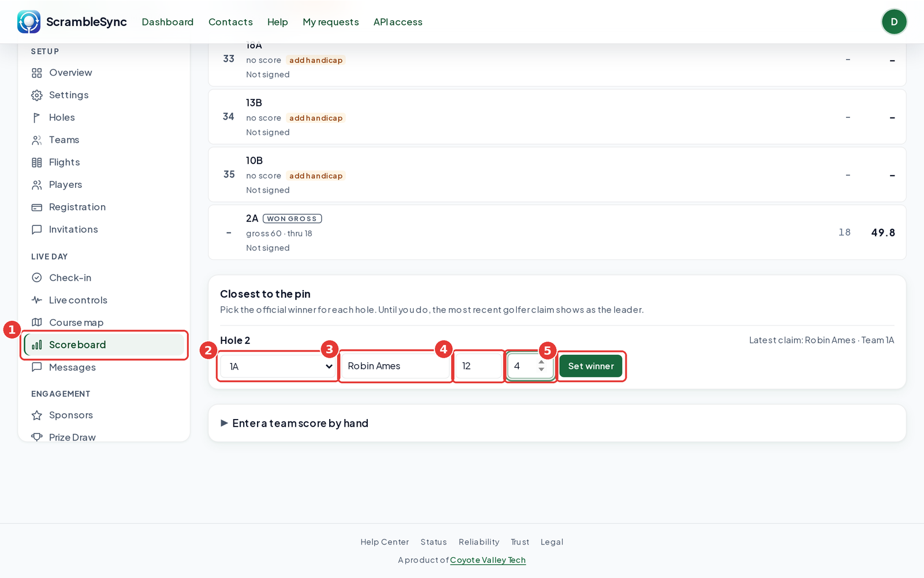Decrement the inches stepper down arrow
This screenshot has width=924, height=578.
[x=541, y=370]
